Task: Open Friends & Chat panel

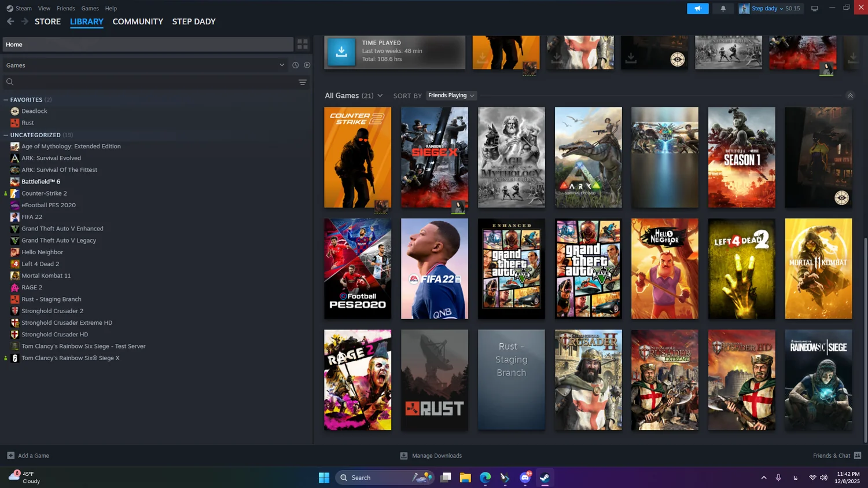Action: (837, 456)
